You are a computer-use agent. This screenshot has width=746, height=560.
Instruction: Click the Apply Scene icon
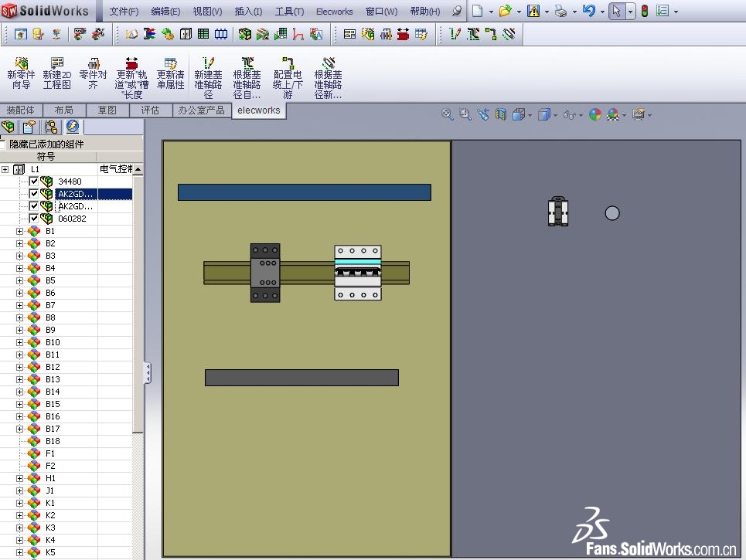coord(613,114)
